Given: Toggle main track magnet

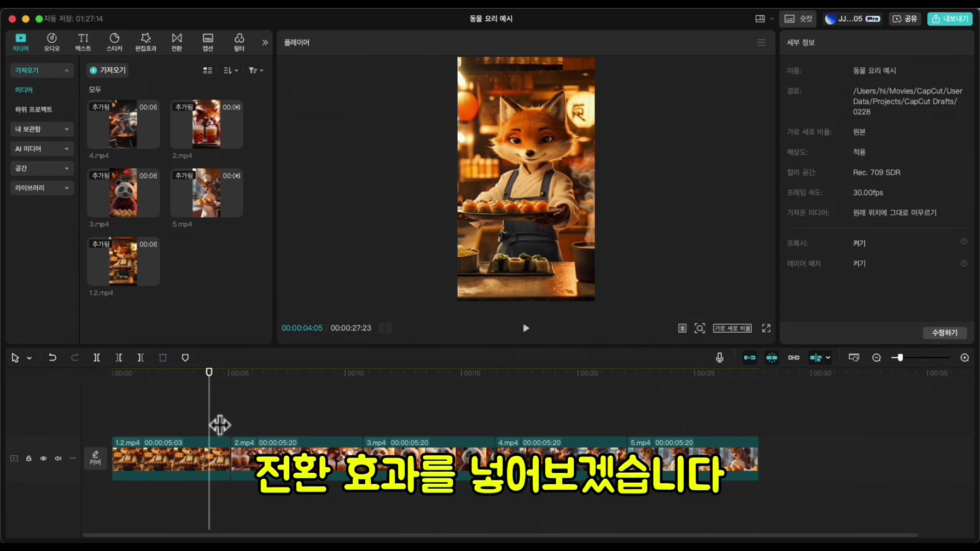Looking at the screenshot, I should coord(749,357).
